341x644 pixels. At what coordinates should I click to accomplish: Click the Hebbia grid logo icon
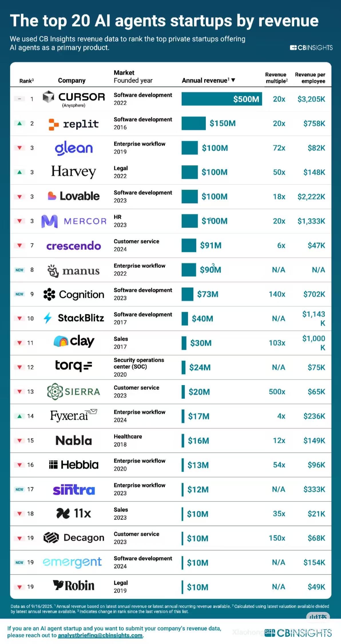pos(53,464)
